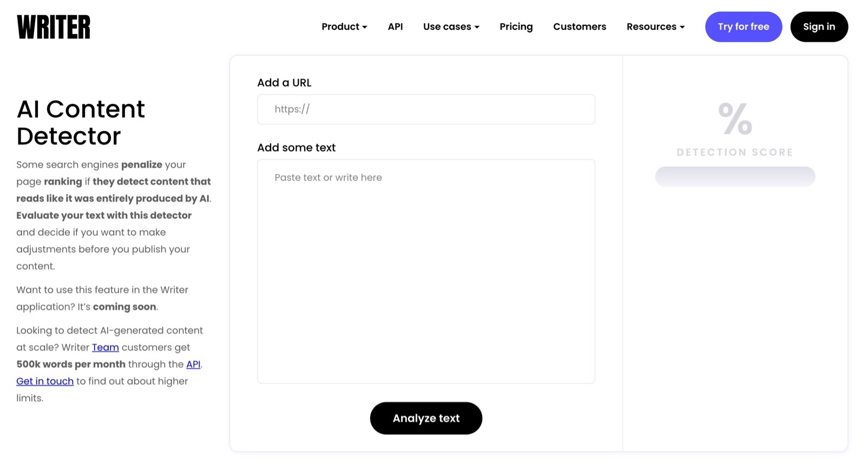Expand the Resources menu
This screenshot has height=469, width=868.
(655, 27)
